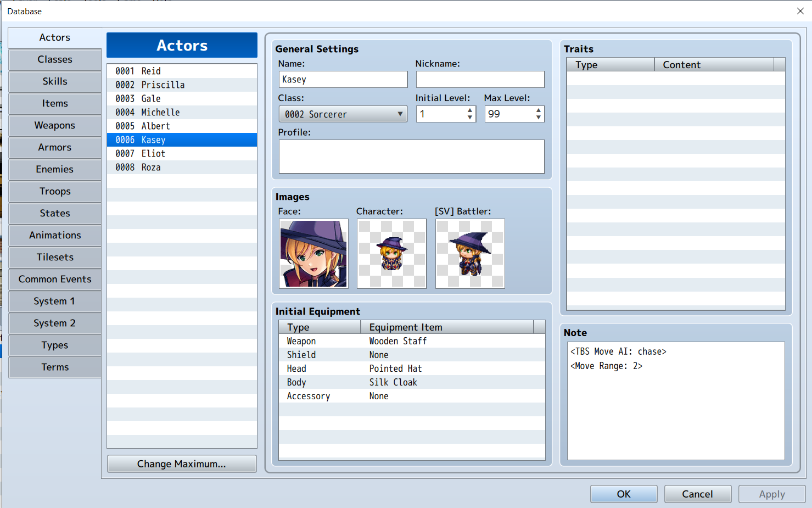812x508 pixels.
Task: Edit the Name field containing Kasey
Action: [343, 80]
